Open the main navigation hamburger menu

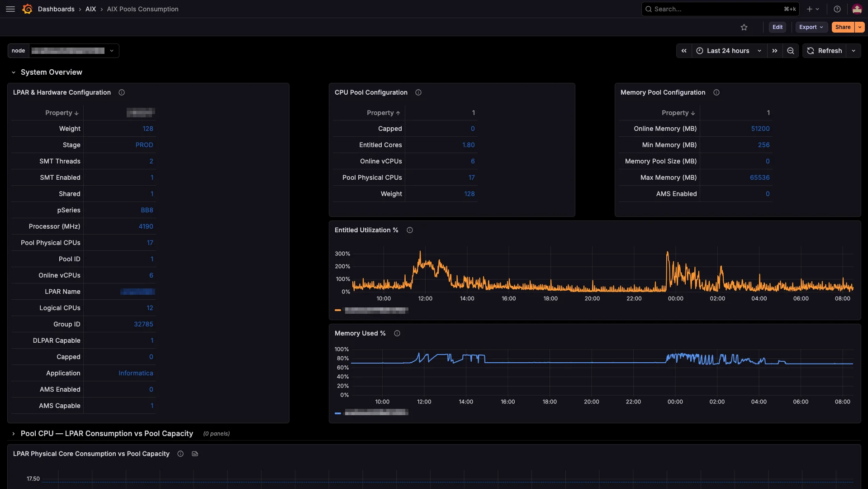(x=10, y=9)
